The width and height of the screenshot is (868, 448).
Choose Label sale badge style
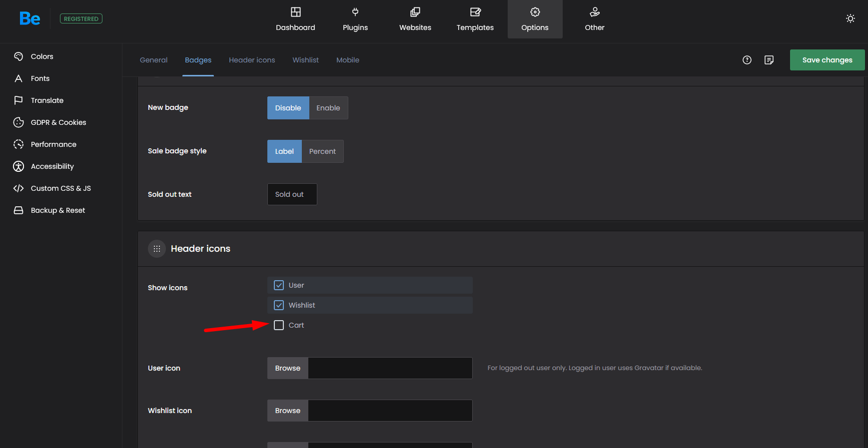pos(284,151)
